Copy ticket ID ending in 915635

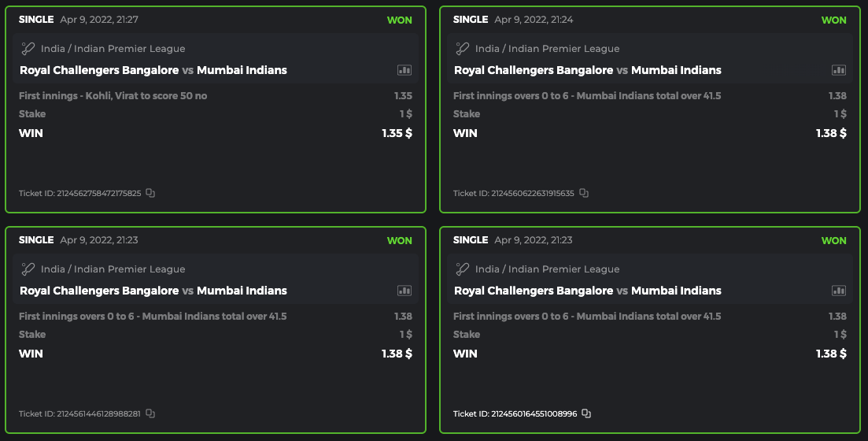(584, 193)
